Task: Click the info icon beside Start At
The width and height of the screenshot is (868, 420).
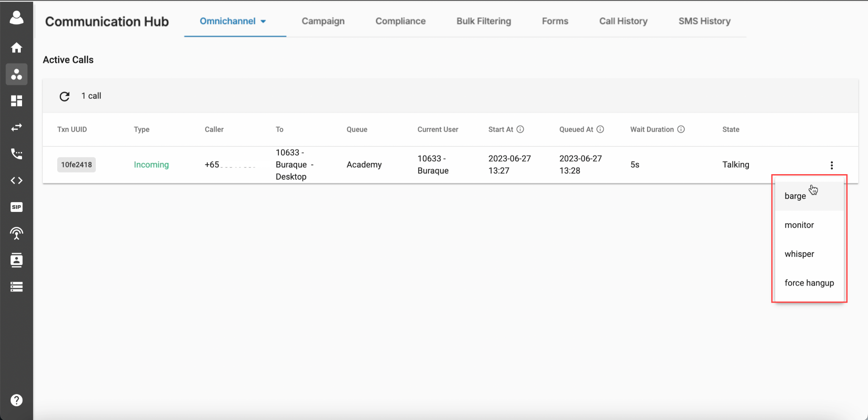Action: (x=520, y=129)
